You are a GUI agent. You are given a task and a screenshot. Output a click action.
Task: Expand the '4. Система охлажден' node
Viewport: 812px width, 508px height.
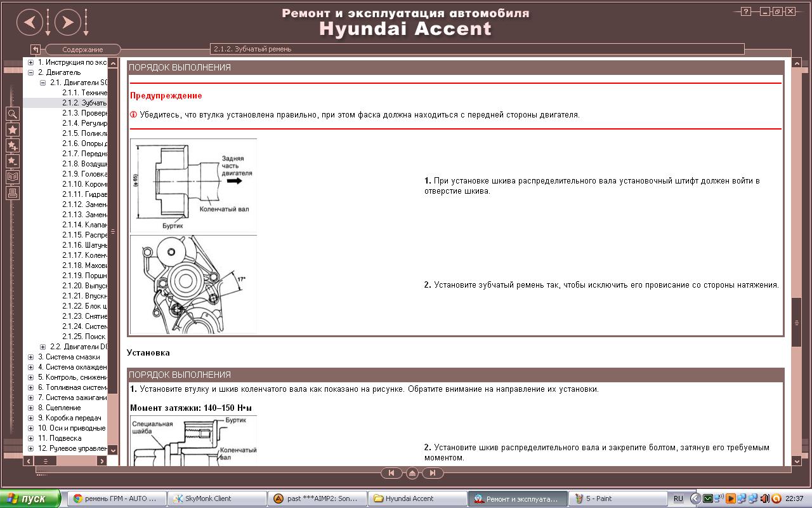[x=31, y=367]
